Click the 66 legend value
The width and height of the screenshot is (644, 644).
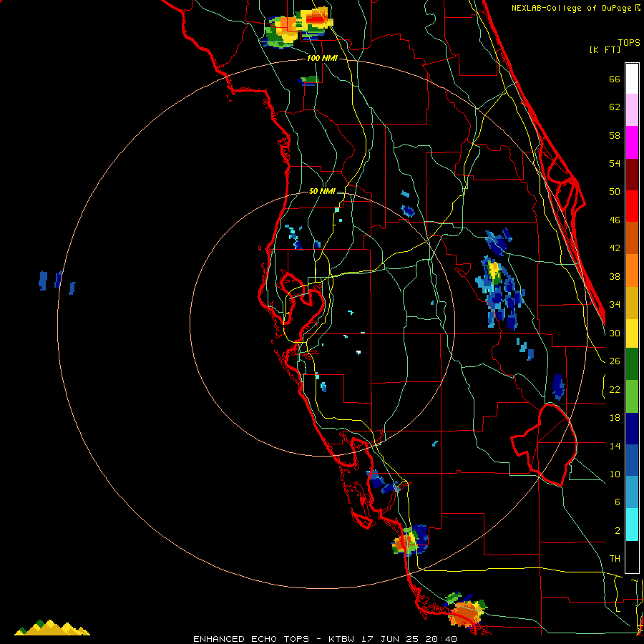(x=615, y=79)
